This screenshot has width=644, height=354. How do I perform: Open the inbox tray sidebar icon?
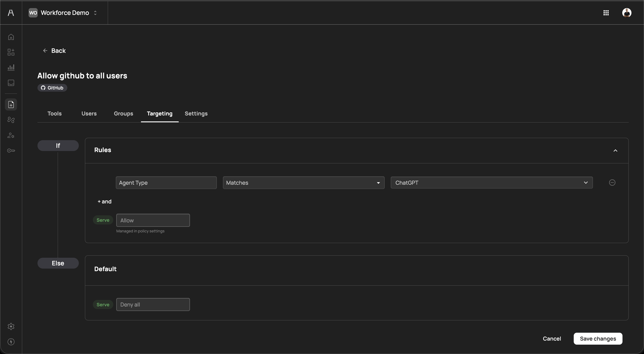11,83
